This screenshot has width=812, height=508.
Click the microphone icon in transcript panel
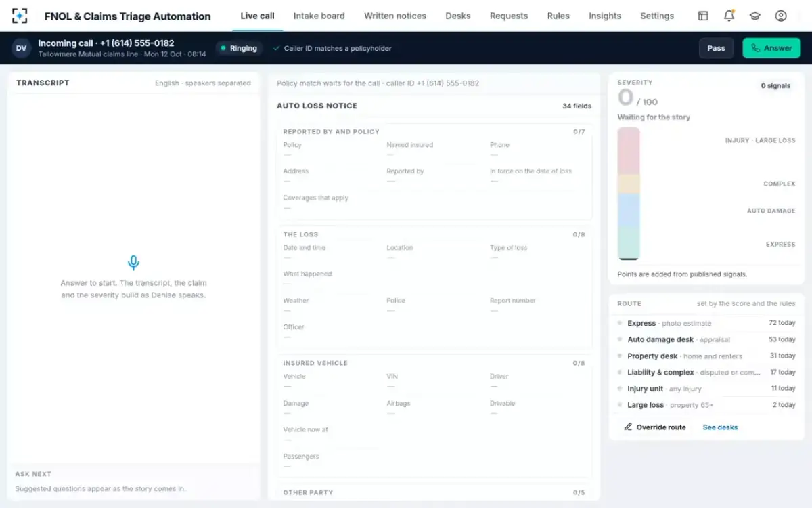(x=133, y=263)
